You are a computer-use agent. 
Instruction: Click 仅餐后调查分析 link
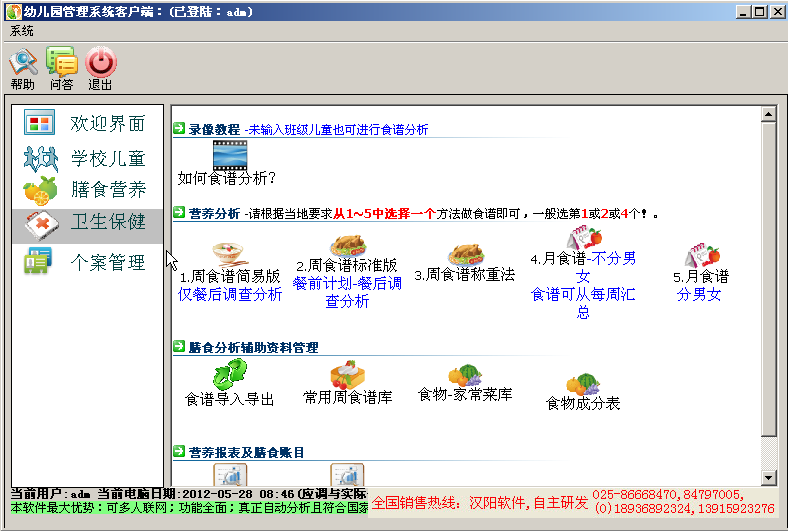230,294
